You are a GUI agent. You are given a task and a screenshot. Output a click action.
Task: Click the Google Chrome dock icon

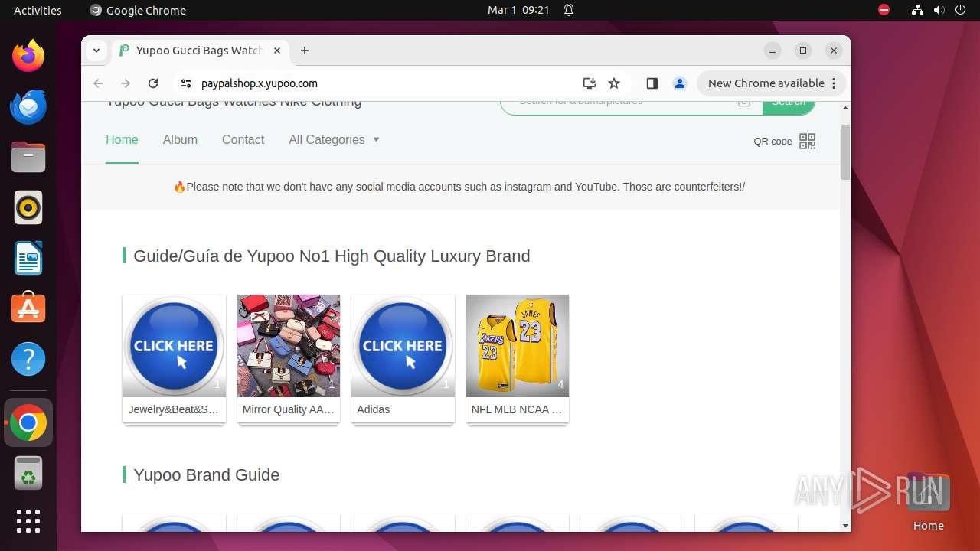click(28, 422)
